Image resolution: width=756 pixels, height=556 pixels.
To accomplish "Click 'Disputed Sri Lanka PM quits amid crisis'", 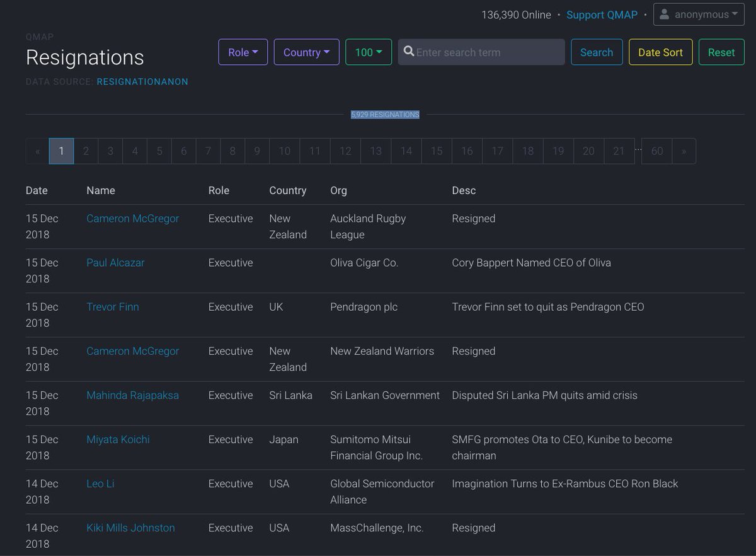I will click(x=545, y=395).
